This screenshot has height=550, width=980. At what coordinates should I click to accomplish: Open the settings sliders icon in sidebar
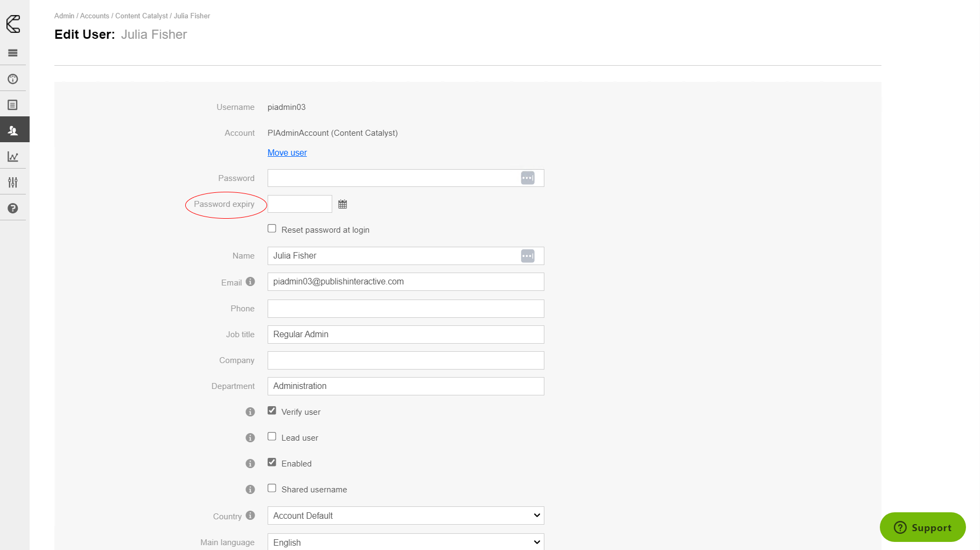tap(13, 183)
